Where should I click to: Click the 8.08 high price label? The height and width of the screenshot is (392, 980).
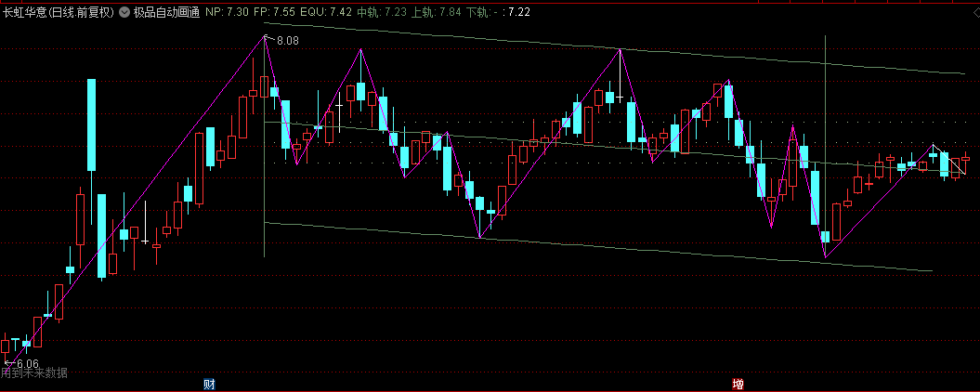point(288,41)
